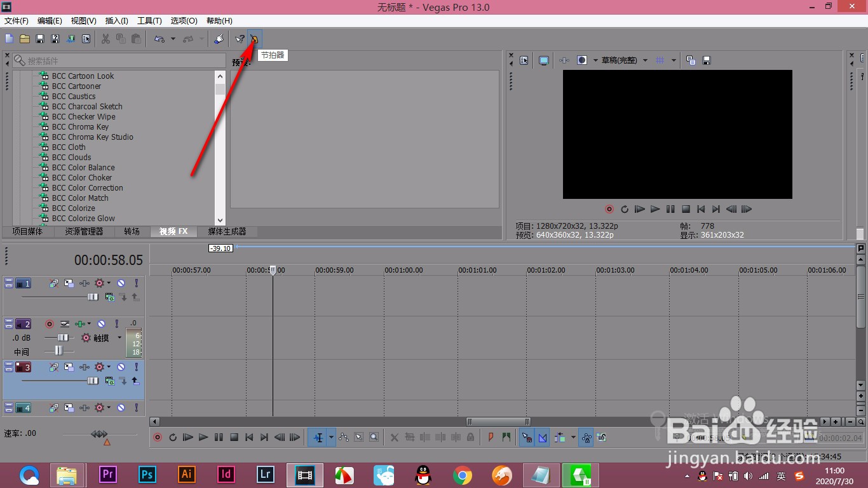Open the Undo history dropdown arrow
The image size is (868, 488).
pyautogui.click(x=173, y=39)
